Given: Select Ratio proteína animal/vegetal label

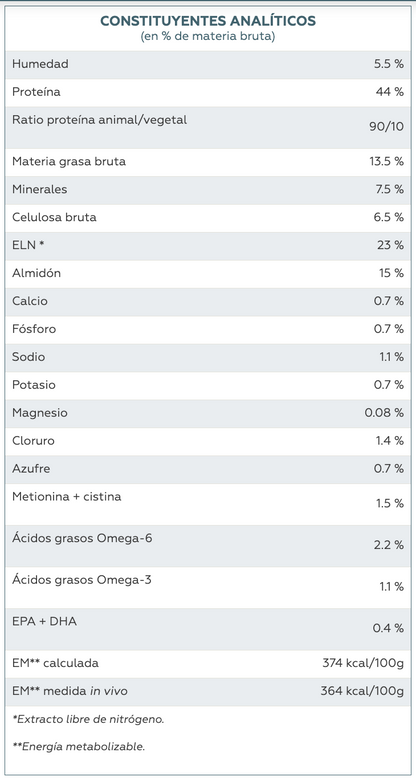Looking at the screenshot, I should pos(100,120).
